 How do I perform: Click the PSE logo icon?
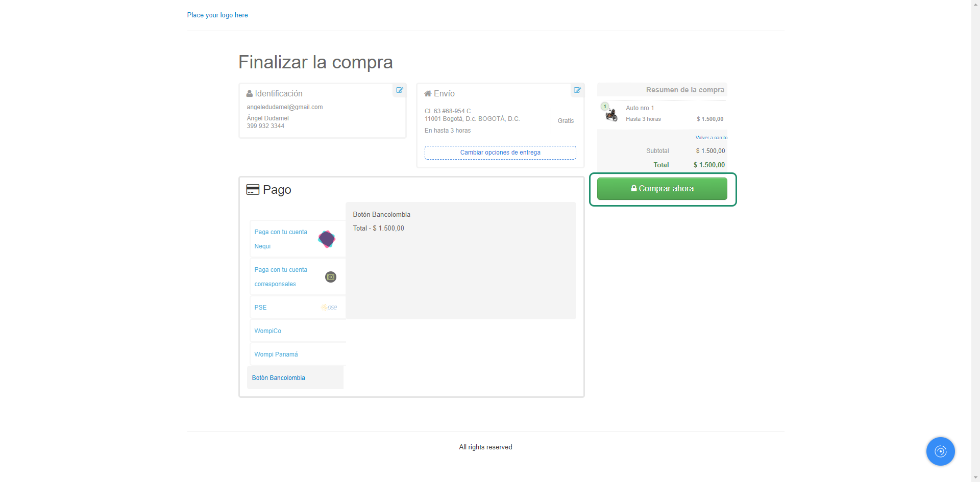click(329, 308)
